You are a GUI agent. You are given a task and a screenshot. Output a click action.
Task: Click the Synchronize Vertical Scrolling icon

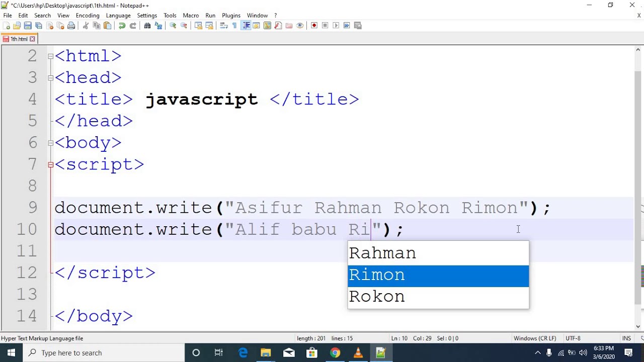[x=198, y=25]
